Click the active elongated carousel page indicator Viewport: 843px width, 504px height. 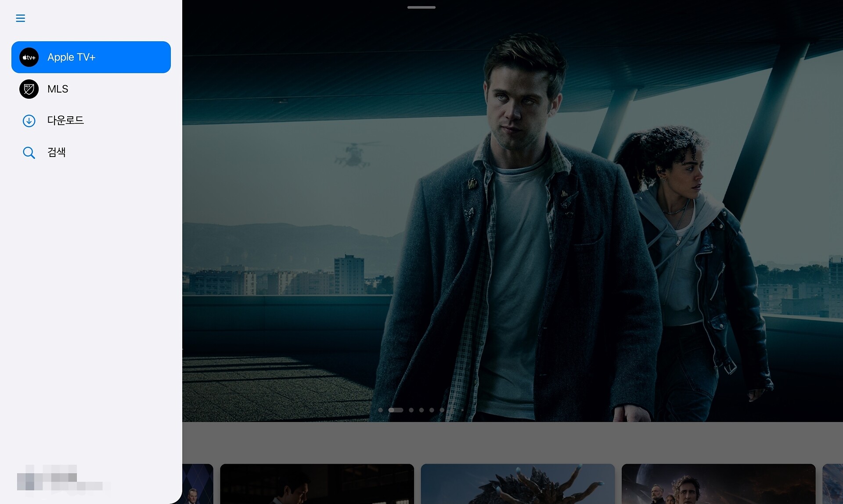coord(396,410)
